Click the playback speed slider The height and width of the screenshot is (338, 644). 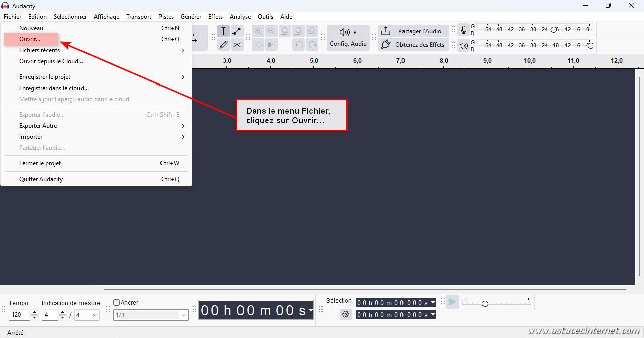(x=485, y=304)
